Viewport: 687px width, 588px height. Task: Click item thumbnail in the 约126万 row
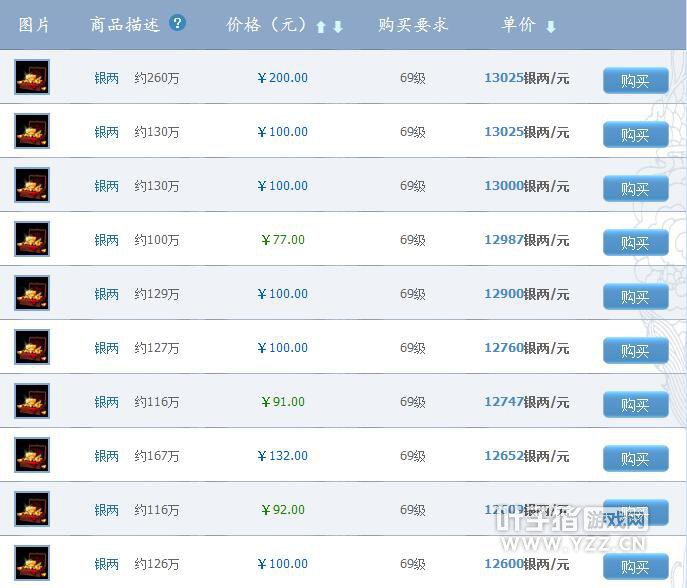pyautogui.click(x=32, y=564)
